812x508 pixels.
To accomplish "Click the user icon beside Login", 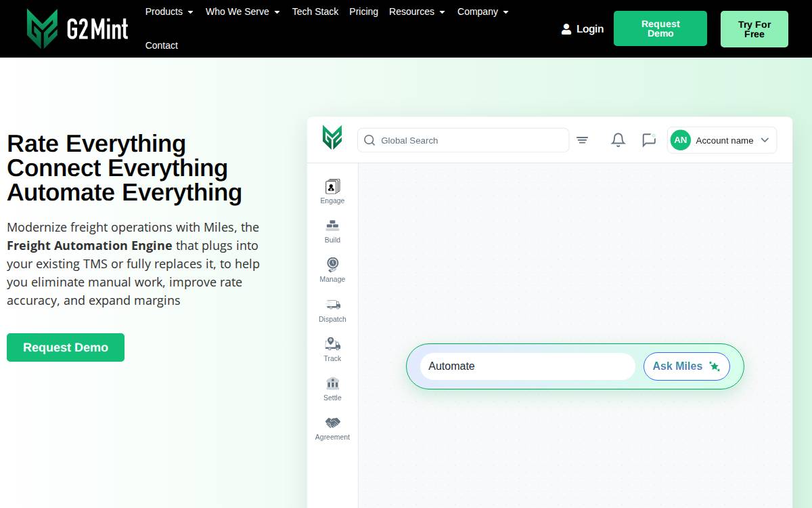I will tap(566, 29).
